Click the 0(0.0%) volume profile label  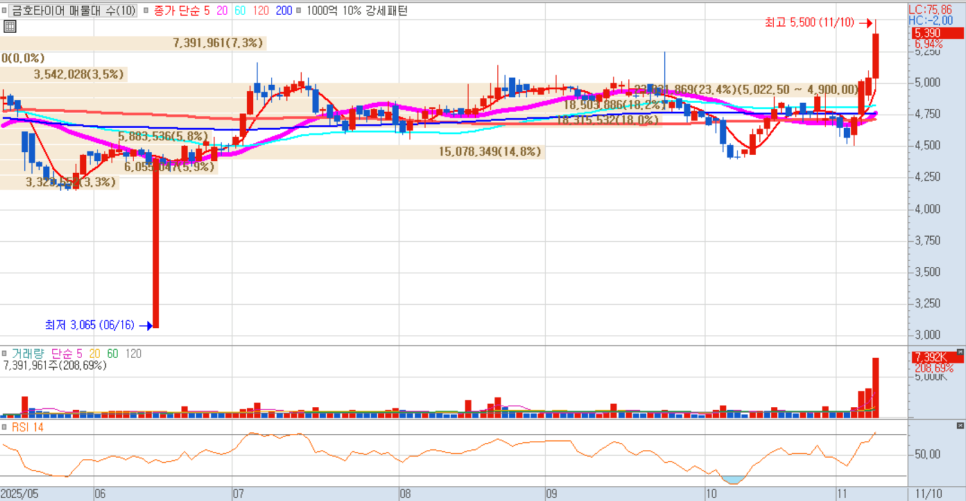23,59
